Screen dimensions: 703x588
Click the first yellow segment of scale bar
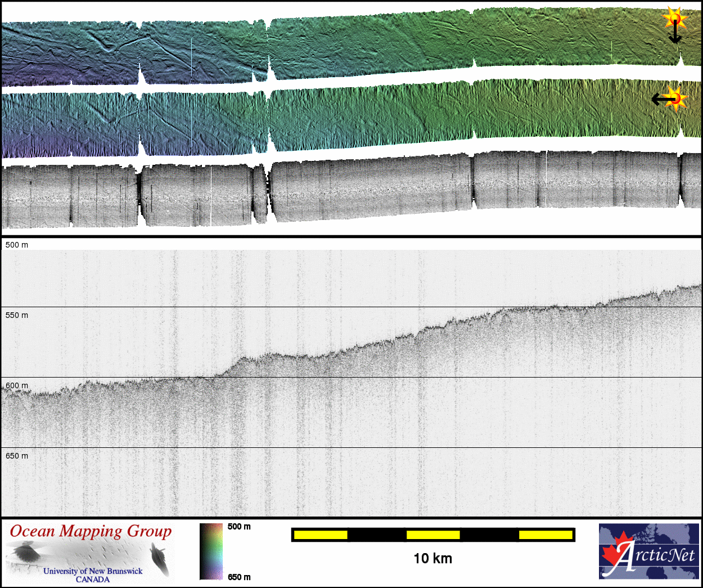coord(321,535)
